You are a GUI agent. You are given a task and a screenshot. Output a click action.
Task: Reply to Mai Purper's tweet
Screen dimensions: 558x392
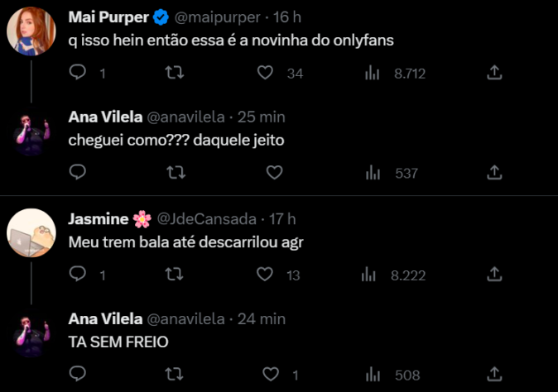point(78,73)
